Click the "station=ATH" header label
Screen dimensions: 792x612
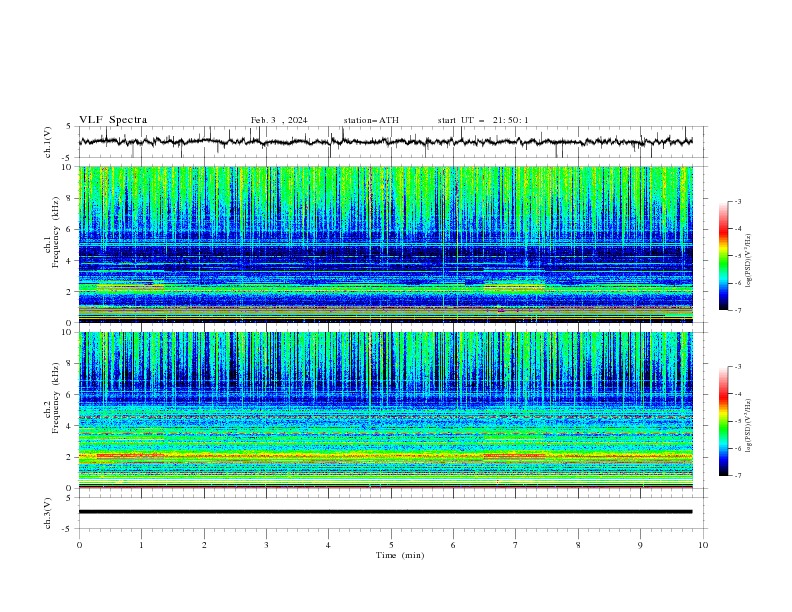pyautogui.click(x=371, y=120)
